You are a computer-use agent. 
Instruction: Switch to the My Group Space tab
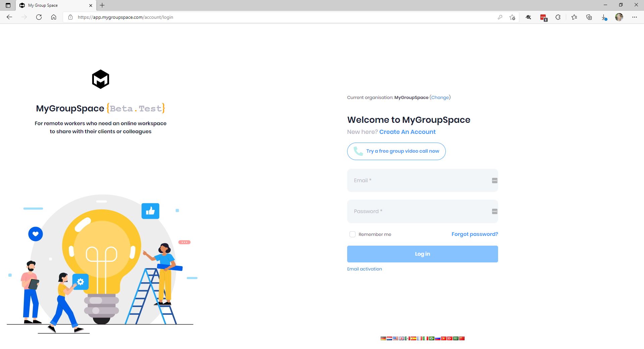(56, 5)
